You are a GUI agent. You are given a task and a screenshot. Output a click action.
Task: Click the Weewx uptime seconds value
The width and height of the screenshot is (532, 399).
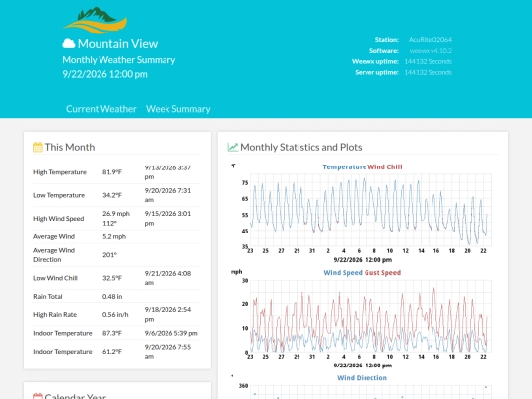(x=429, y=61)
